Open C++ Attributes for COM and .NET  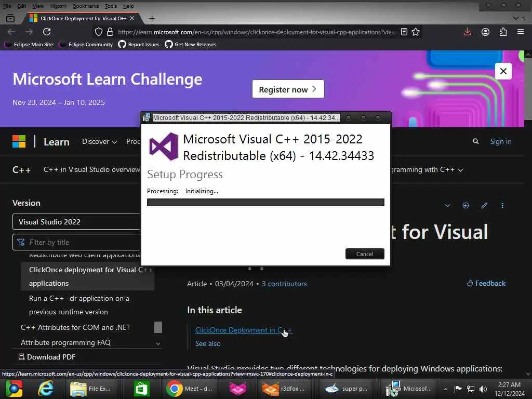coord(75,327)
